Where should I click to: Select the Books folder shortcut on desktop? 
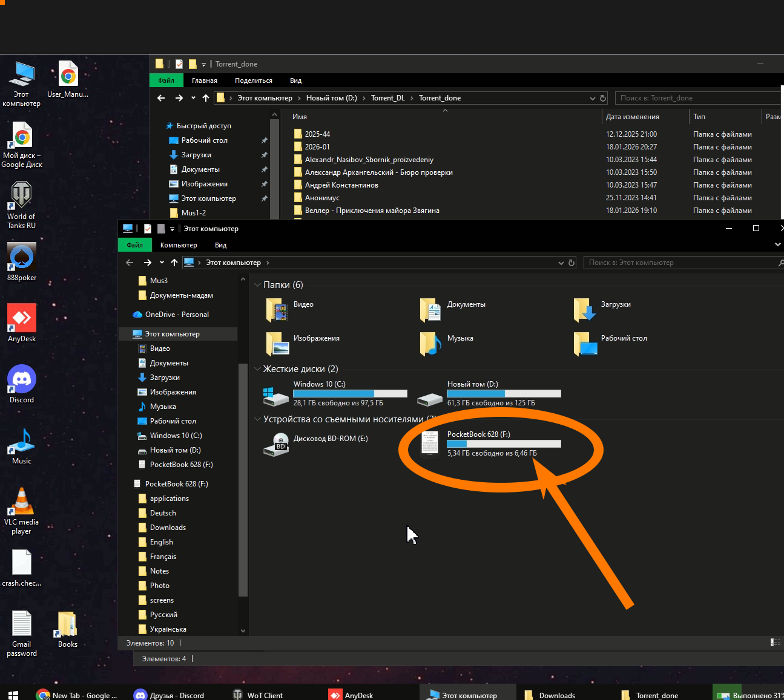tap(68, 629)
